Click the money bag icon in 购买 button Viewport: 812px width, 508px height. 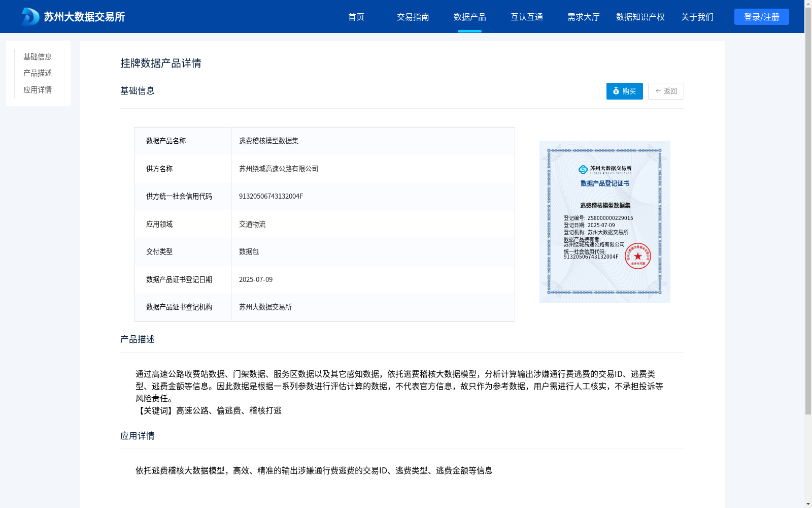pos(616,91)
